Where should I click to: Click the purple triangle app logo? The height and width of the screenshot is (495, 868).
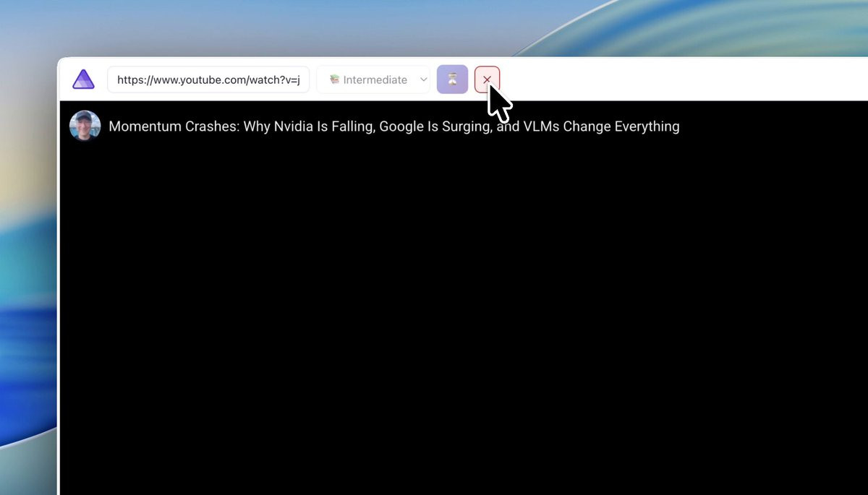click(84, 79)
